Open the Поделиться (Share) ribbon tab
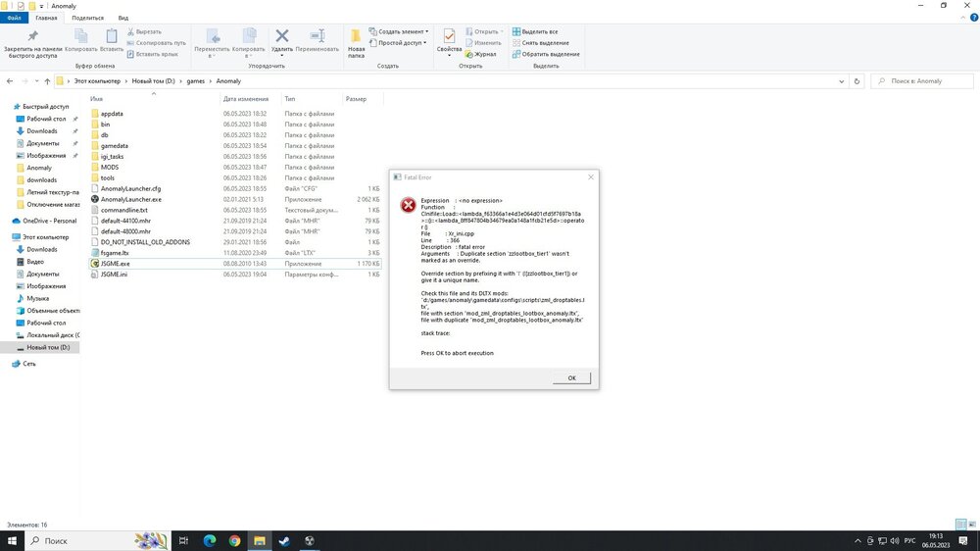980x551 pixels. 87,18
